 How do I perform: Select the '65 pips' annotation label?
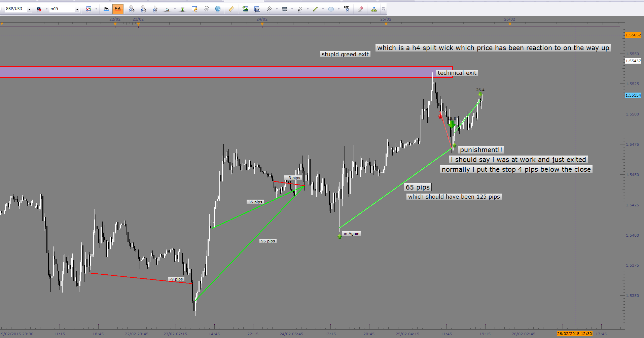418,187
